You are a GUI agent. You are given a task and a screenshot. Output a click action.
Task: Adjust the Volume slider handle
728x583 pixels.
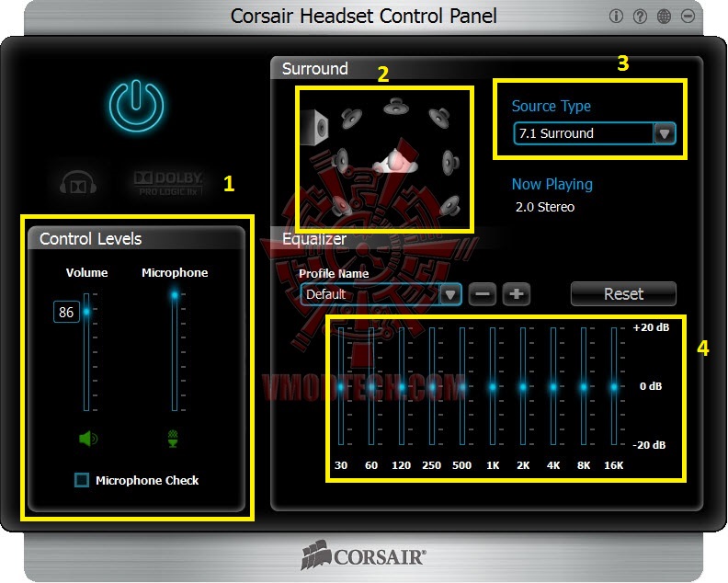(x=86, y=312)
